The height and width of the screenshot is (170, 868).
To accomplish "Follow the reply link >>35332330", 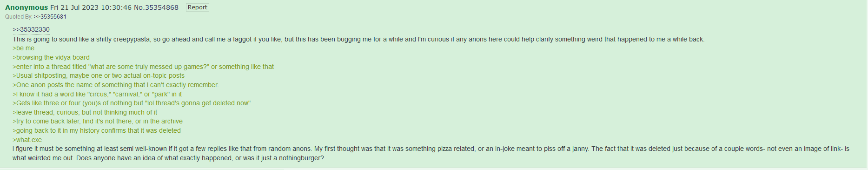I will [31, 30].
